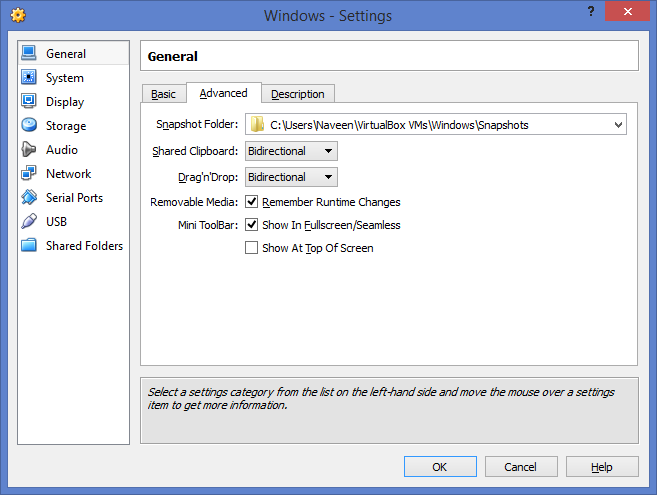Screen dimensions: 657x495
Task: Select Shared Folders category
Action: 74,246
